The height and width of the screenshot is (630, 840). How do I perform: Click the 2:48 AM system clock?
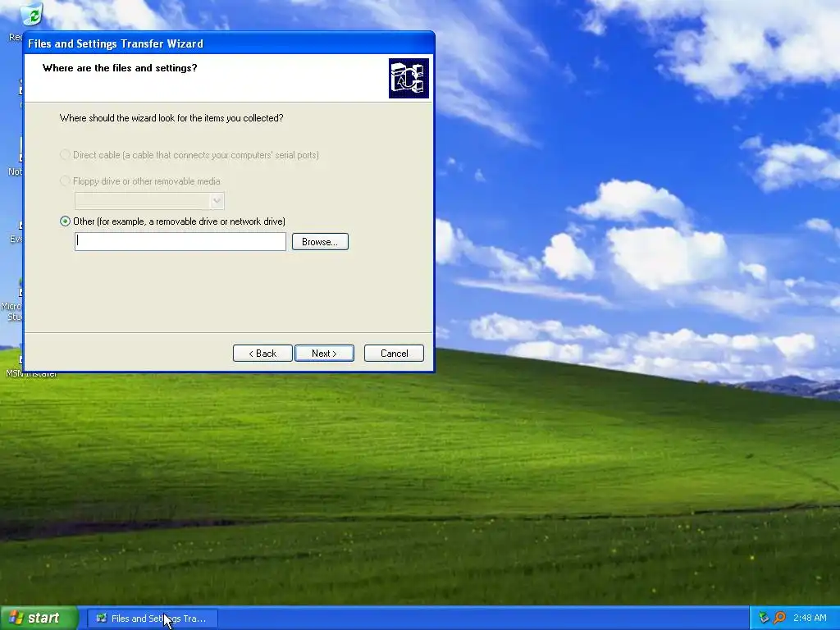click(810, 618)
